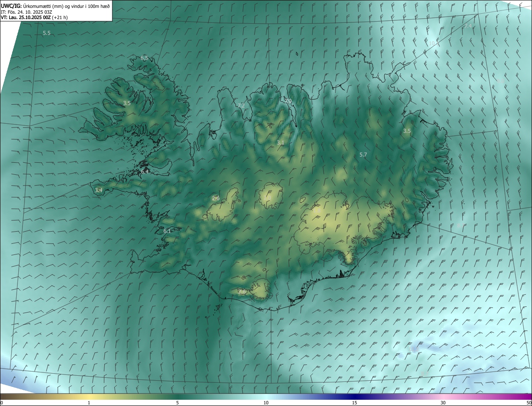Click the 3.5 label beside 5.7 in east Iceland
532x406 pixels.
pyautogui.click(x=407, y=131)
